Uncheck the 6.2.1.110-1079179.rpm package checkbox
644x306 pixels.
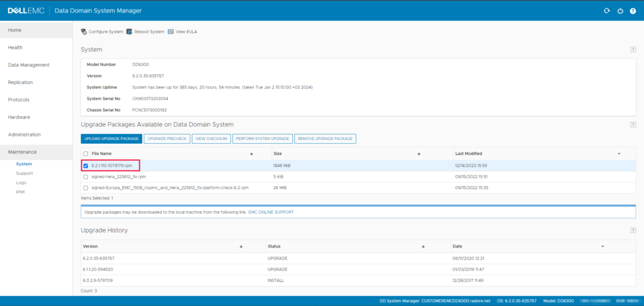coord(86,165)
